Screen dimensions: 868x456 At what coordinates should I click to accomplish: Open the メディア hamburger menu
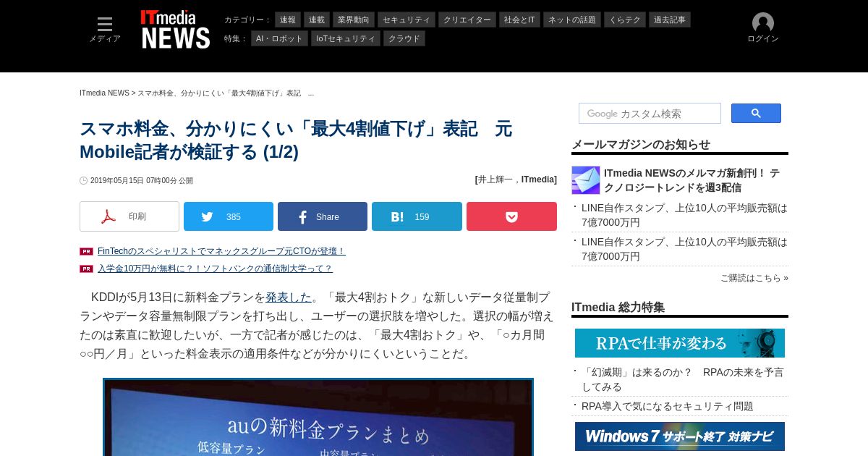105,30
